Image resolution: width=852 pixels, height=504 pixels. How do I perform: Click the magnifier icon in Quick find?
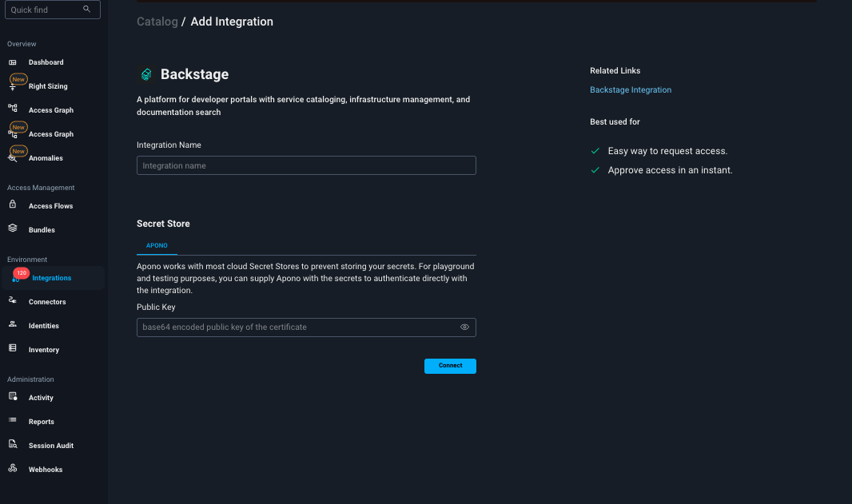click(x=87, y=10)
